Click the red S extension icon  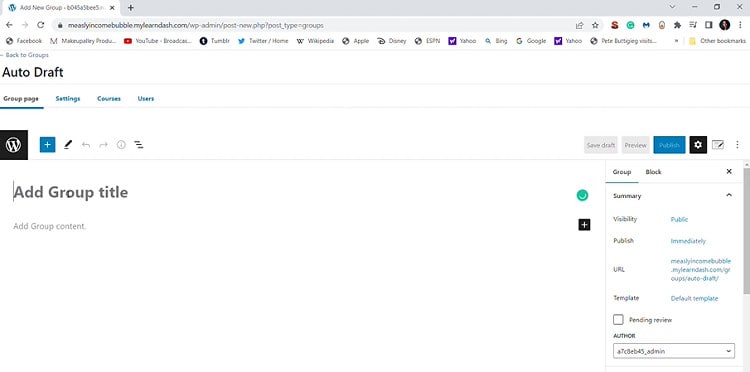pyautogui.click(x=615, y=25)
